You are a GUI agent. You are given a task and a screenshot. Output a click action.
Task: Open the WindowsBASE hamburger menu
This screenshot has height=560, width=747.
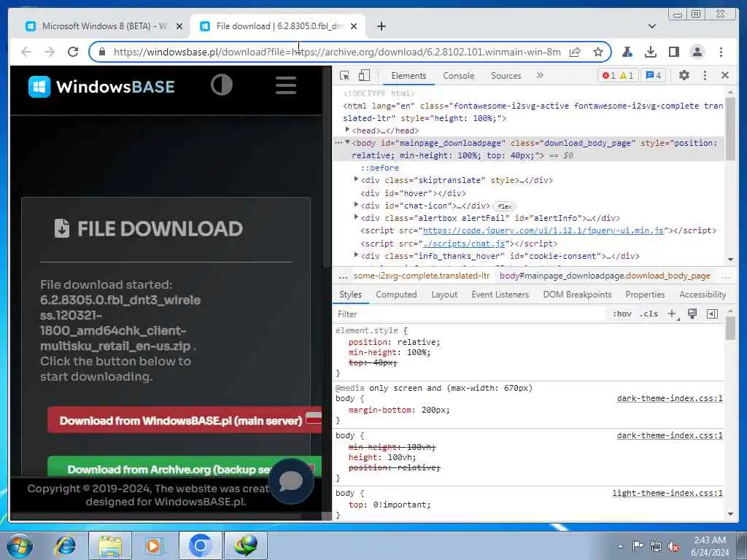tap(286, 85)
